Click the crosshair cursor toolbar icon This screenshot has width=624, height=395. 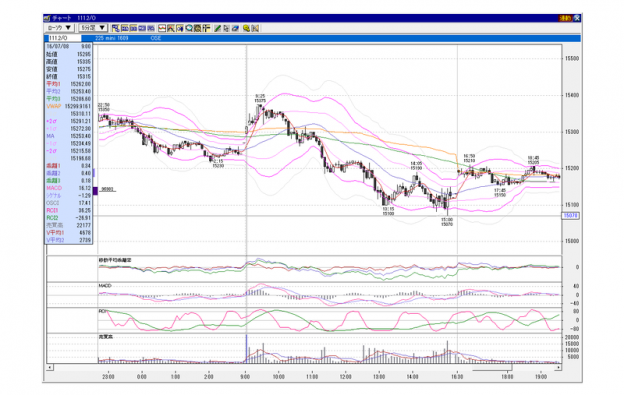(206, 28)
